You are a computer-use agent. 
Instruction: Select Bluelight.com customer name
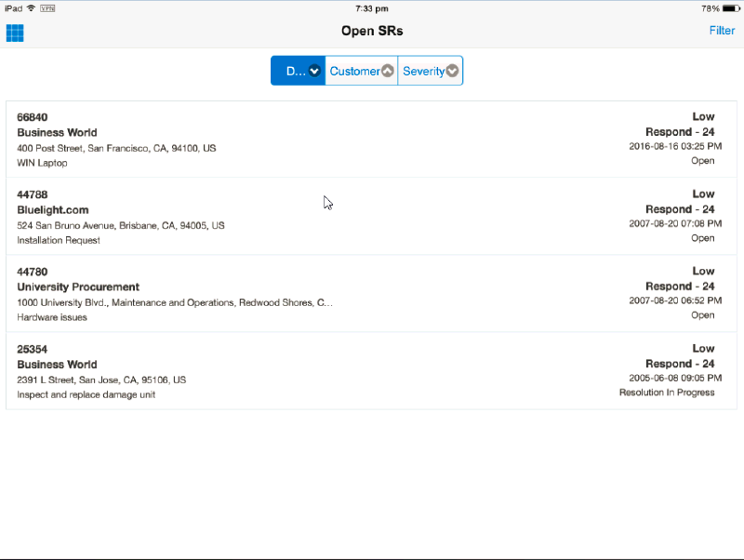pos(53,209)
